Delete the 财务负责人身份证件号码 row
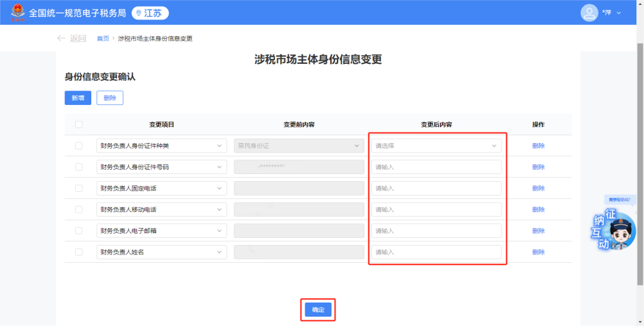This screenshot has height=326, width=644. (x=538, y=167)
